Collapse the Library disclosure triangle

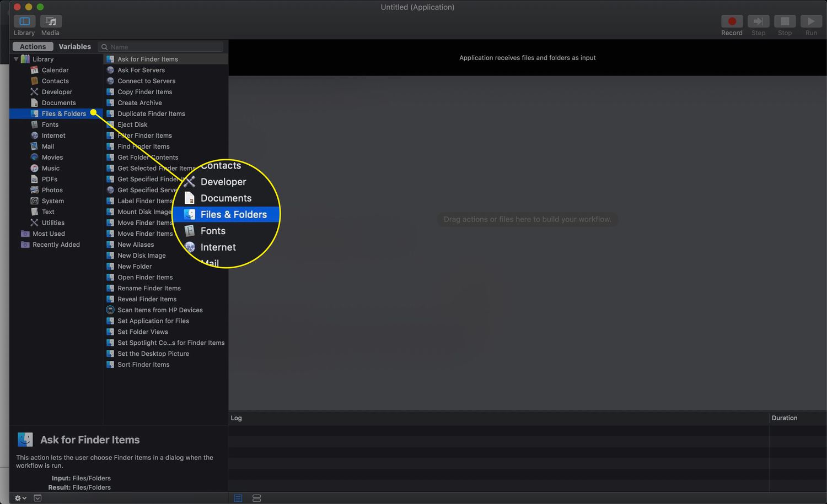pyautogui.click(x=16, y=59)
